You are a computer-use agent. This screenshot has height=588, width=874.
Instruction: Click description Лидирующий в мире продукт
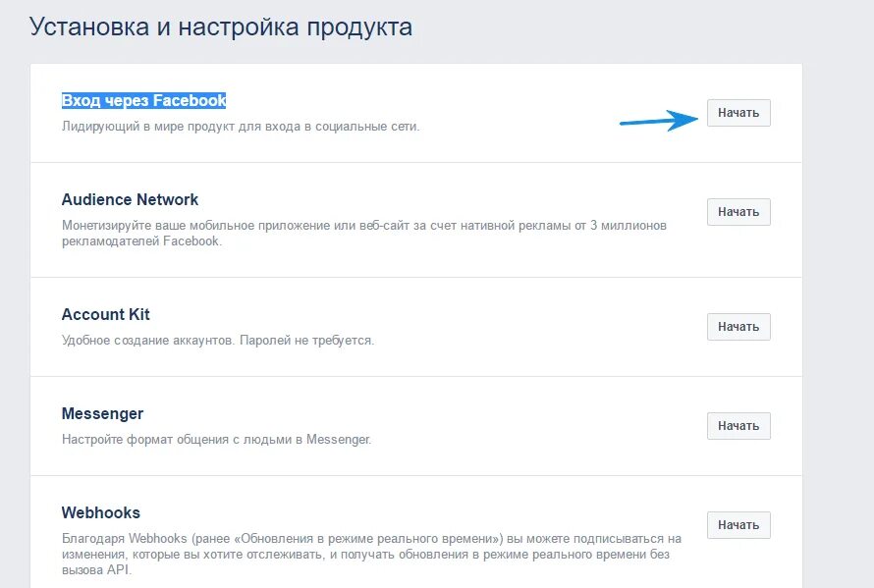[x=241, y=127]
